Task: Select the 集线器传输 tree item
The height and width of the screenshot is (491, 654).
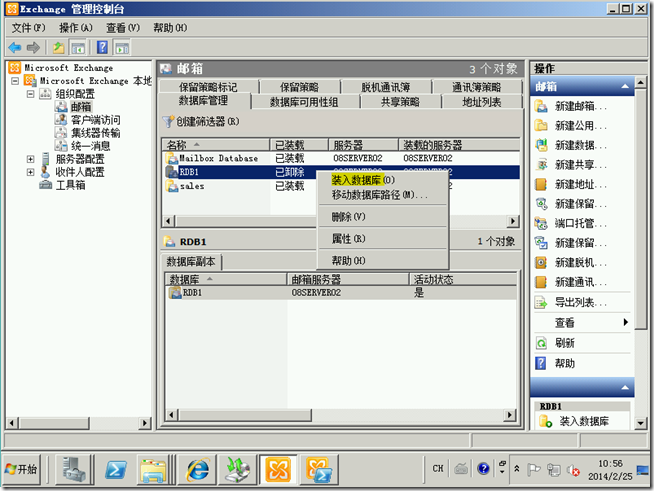Action: pos(96,133)
